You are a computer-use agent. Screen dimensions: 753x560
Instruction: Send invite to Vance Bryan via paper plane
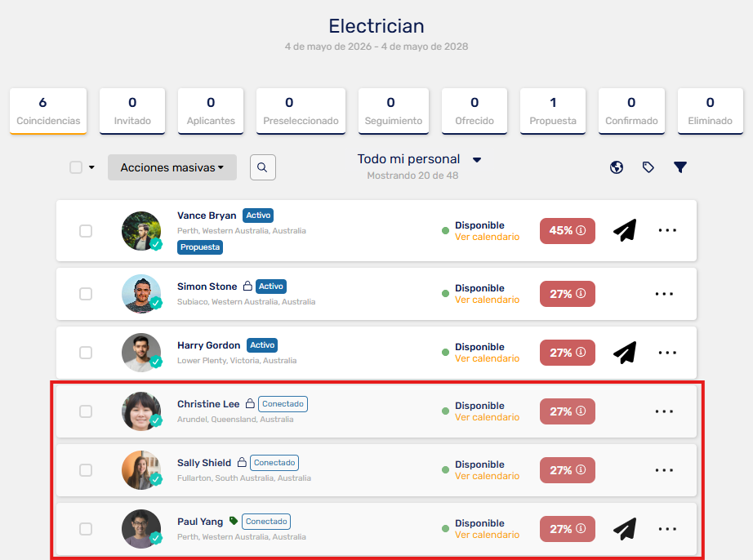pyautogui.click(x=625, y=230)
